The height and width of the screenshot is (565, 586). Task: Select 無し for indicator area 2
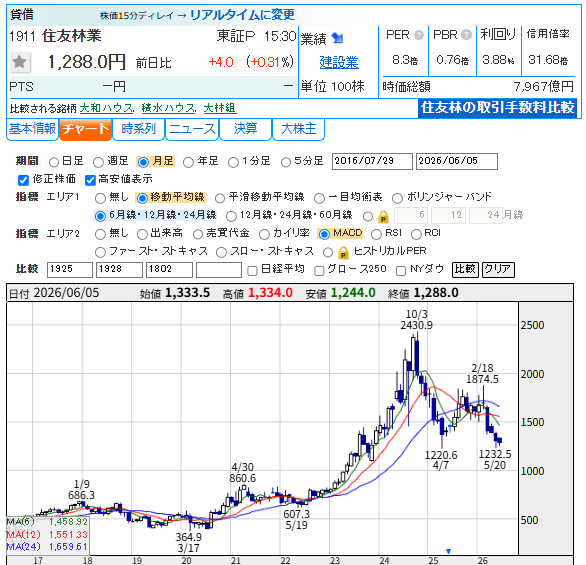pyautogui.click(x=100, y=234)
